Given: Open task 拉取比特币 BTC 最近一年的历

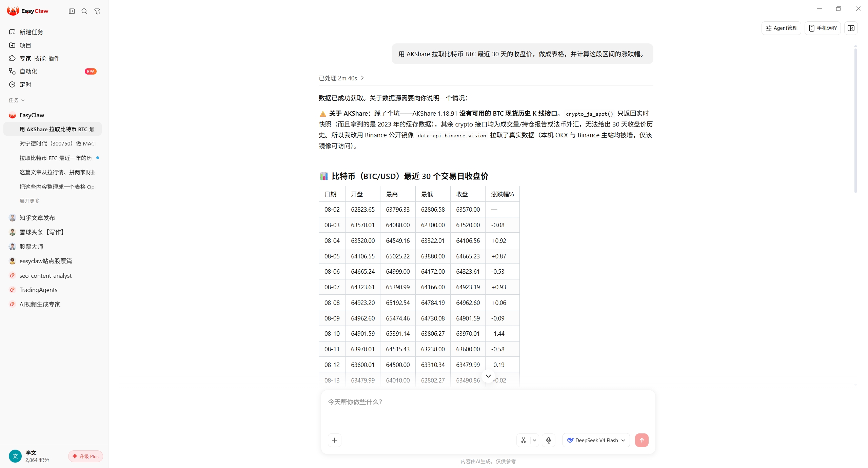Looking at the screenshot, I should click(53, 158).
